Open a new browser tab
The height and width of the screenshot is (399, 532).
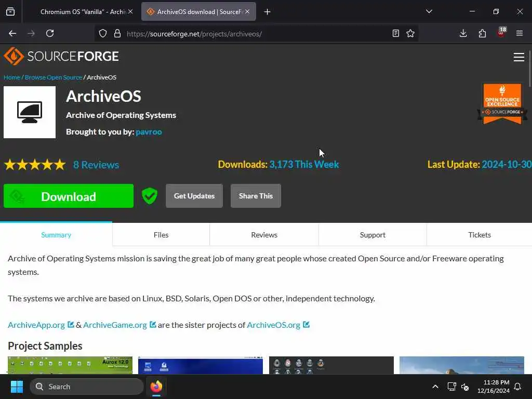point(268,12)
